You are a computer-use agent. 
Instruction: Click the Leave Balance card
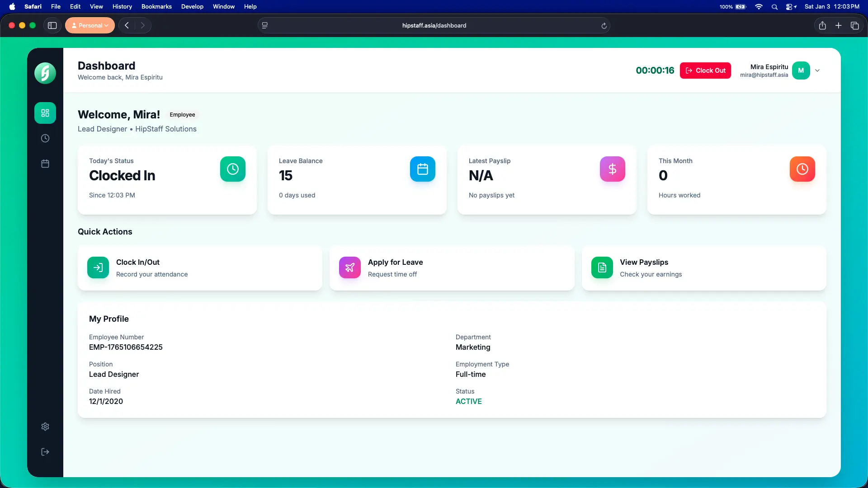pyautogui.click(x=357, y=180)
